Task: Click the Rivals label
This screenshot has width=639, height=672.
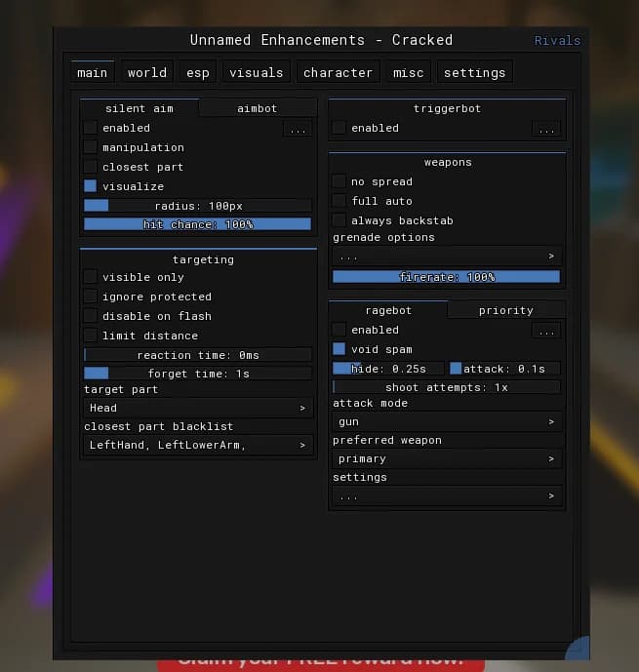Action: [557, 41]
